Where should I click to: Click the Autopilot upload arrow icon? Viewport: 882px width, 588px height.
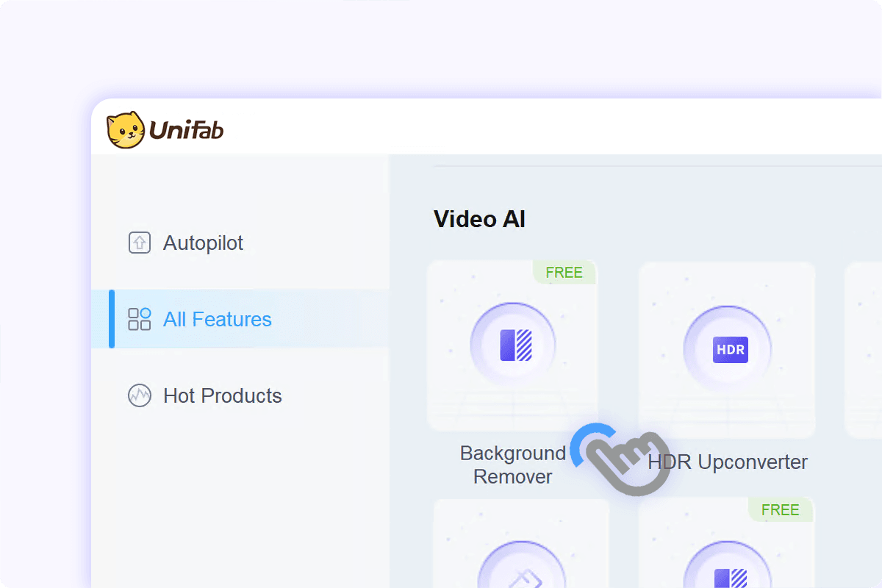[x=140, y=243]
